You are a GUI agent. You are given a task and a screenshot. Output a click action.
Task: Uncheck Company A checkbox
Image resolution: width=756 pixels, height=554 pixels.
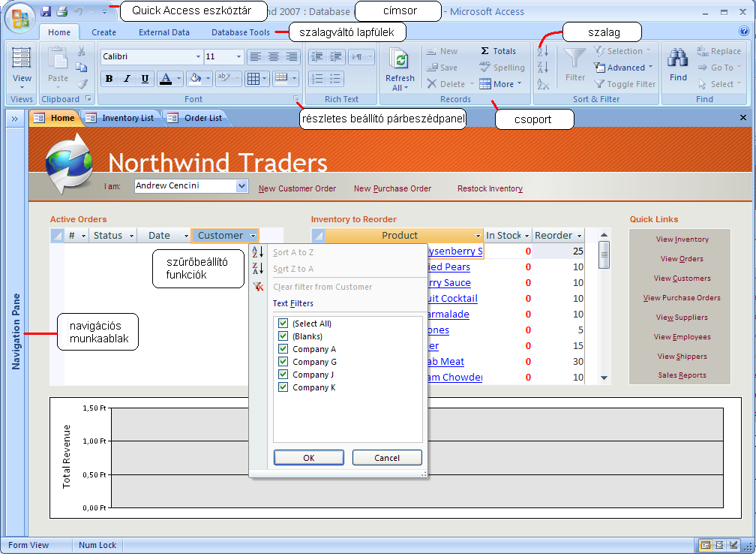(283, 349)
